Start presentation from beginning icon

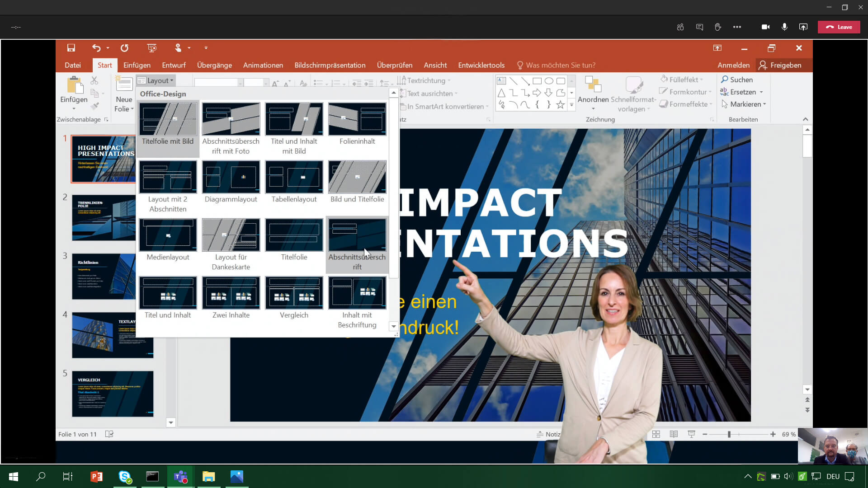[x=152, y=48]
